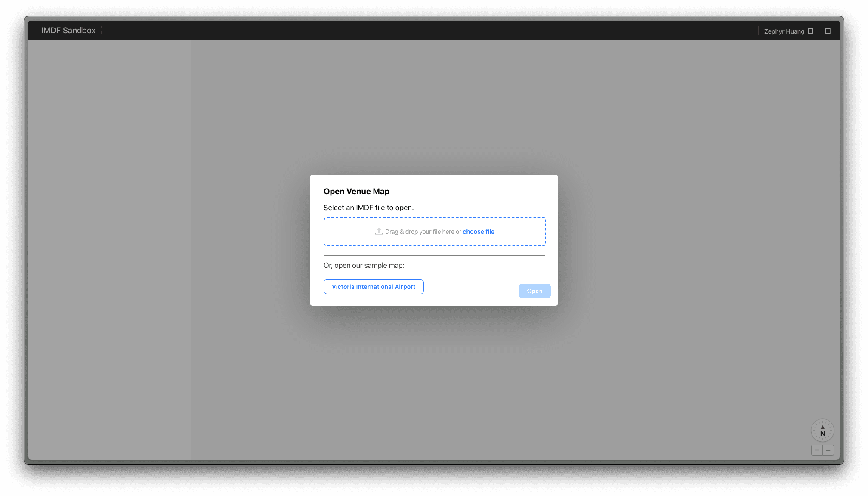Click the 'Select an IMDF file to open' text
Viewport: 868px width, 496px height.
pos(368,208)
